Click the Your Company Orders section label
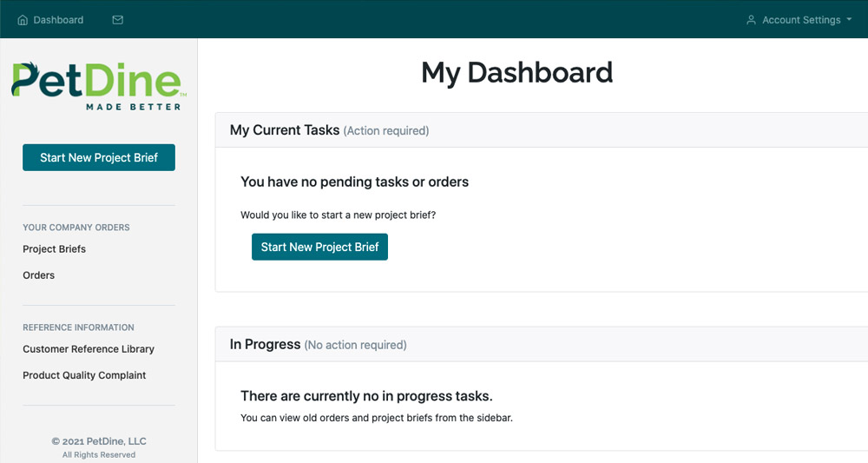The width and height of the screenshot is (868, 463). point(76,228)
